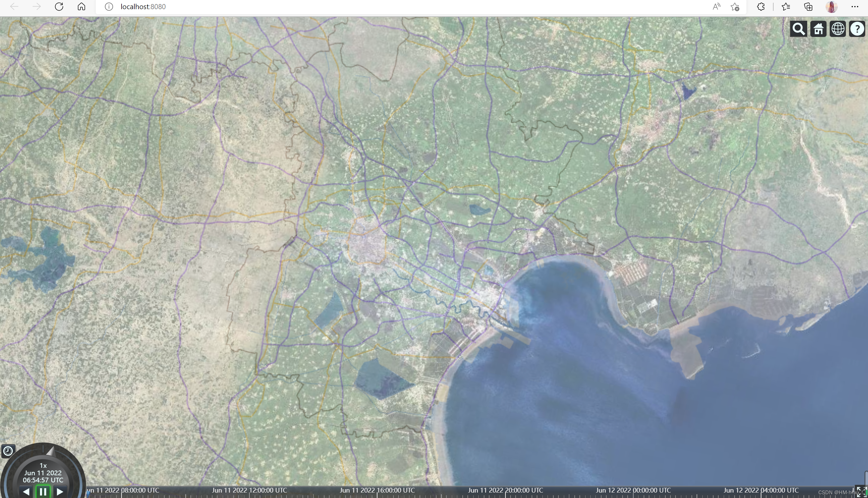Jump timeline to Jun 11 2022 20:00:00 UTC
Viewport: 868px width, 498px height.
(505, 490)
